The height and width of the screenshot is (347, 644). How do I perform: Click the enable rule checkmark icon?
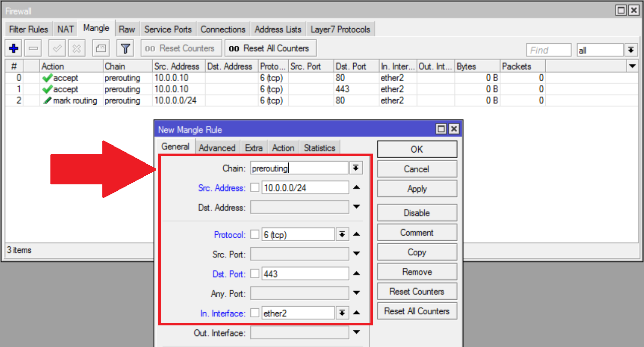(x=57, y=49)
